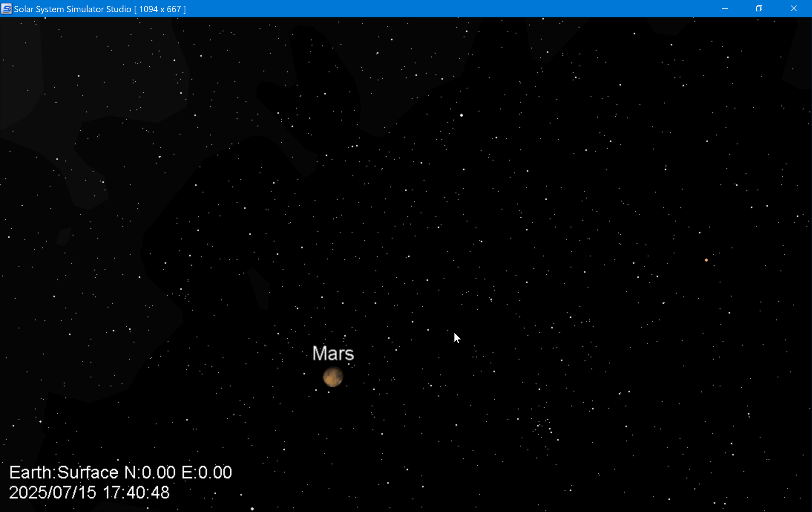Select the bright white star above center
The width and height of the screenshot is (812, 512).
(x=461, y=115)
